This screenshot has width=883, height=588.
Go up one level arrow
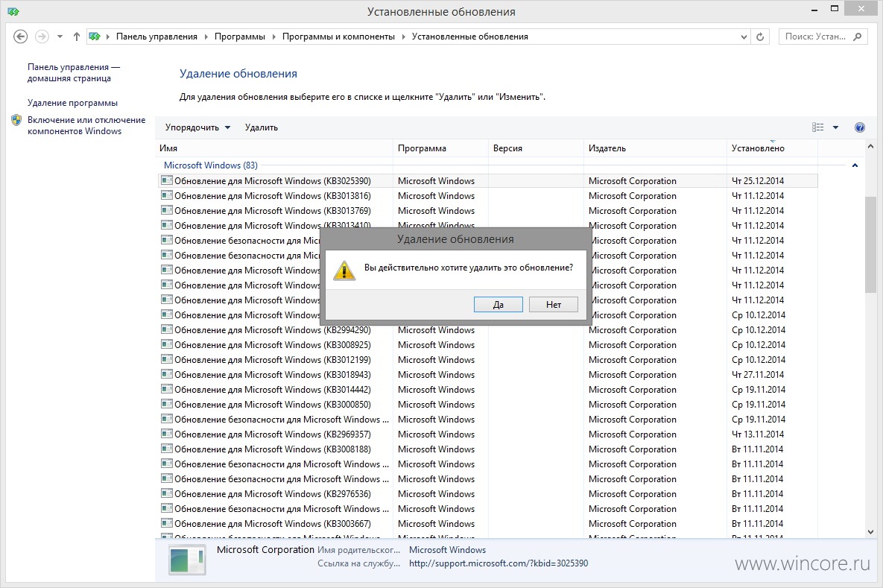77,37
